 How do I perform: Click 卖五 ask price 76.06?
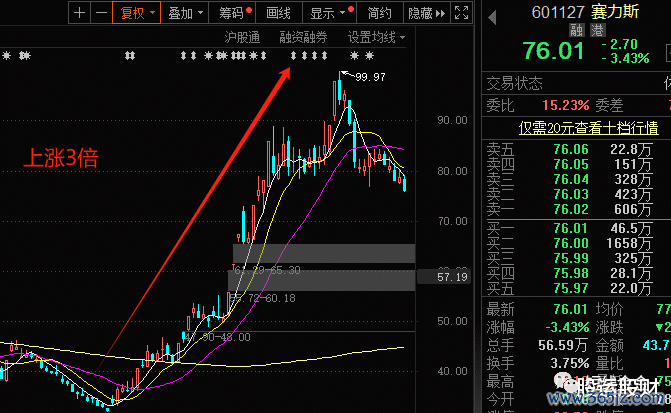(x=571, y=149)
